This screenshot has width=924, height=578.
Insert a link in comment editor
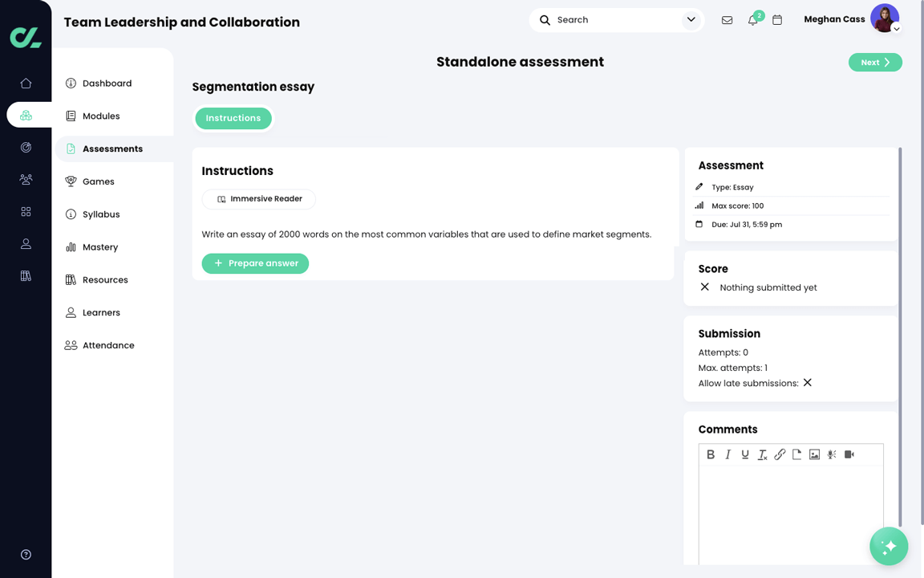click(x=780, y=454)
